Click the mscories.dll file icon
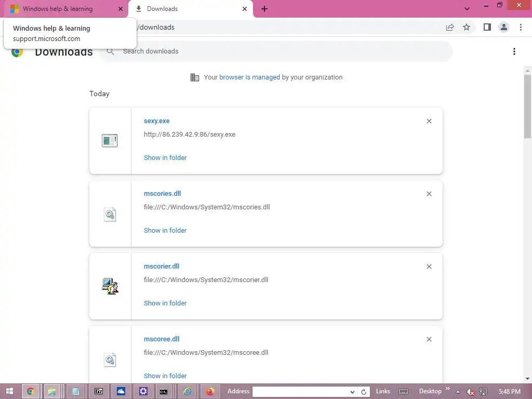The height and width of the screenshot is (399, 532). 110,214
